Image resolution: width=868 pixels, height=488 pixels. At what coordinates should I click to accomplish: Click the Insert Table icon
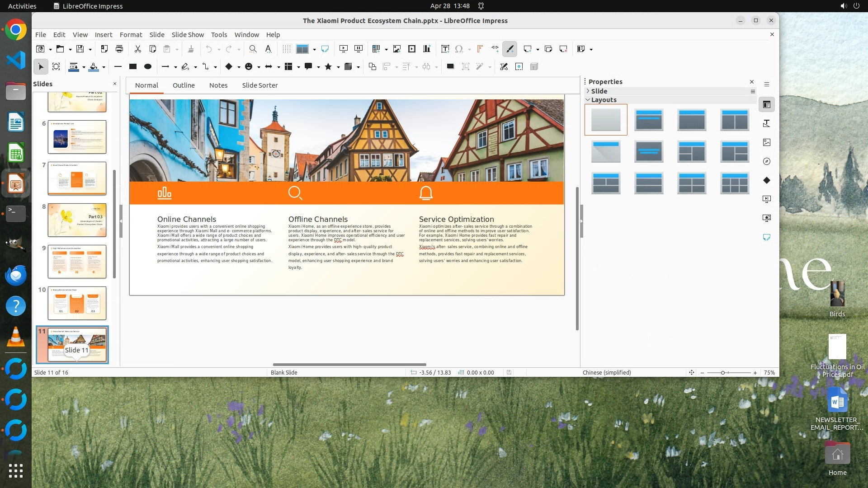376,49
